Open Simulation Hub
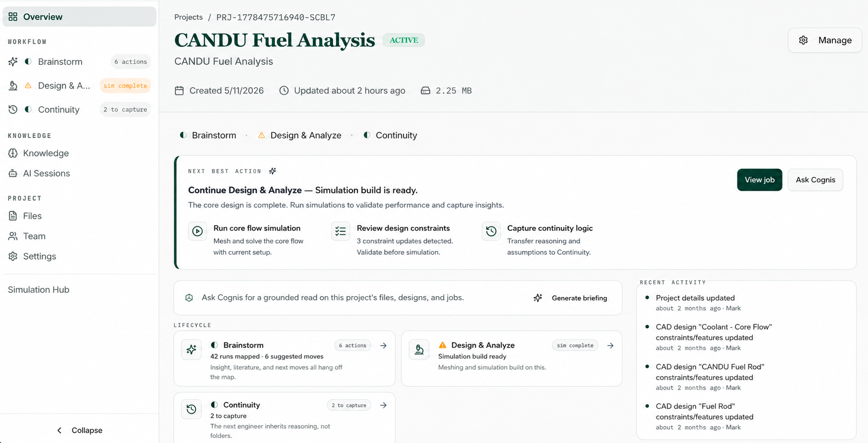868x443 pixels. coord(39,290)
